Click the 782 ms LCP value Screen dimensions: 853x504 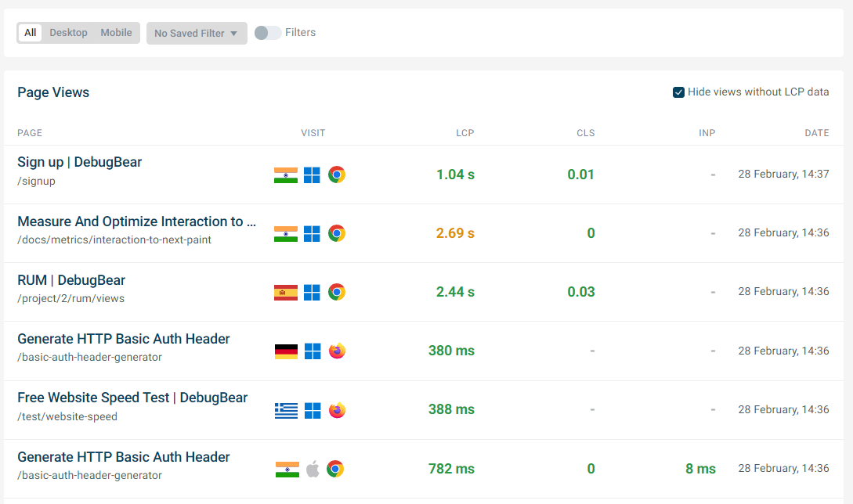tap(451, 469)
